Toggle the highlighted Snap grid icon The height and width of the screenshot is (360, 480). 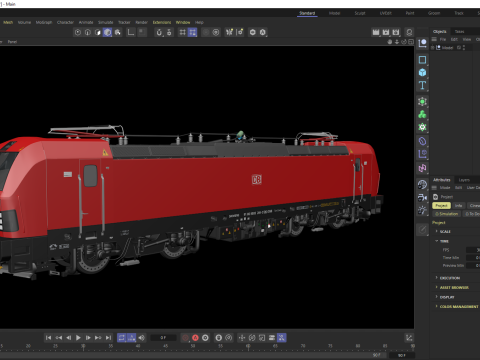coord(192,32)
